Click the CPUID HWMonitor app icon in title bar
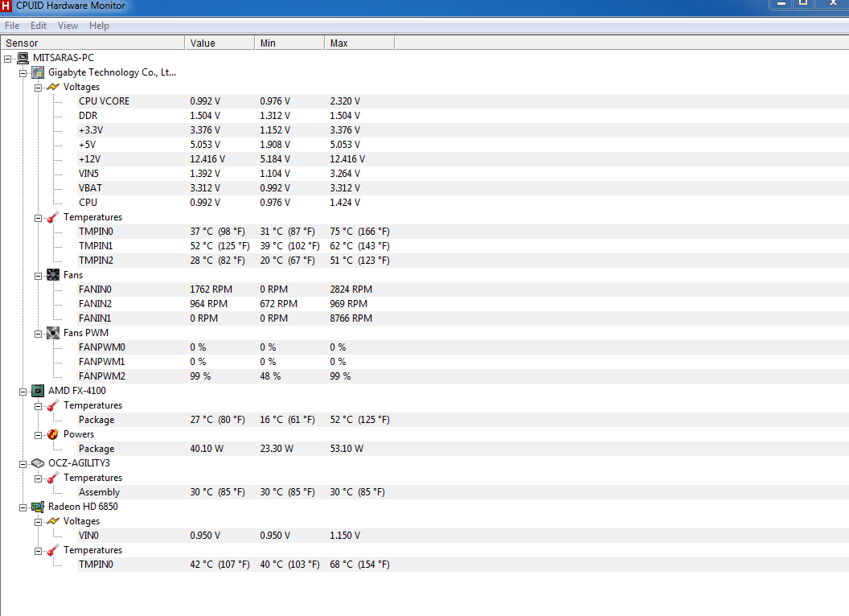This screenshot has height=616, width=849. (x=6, y=6)
